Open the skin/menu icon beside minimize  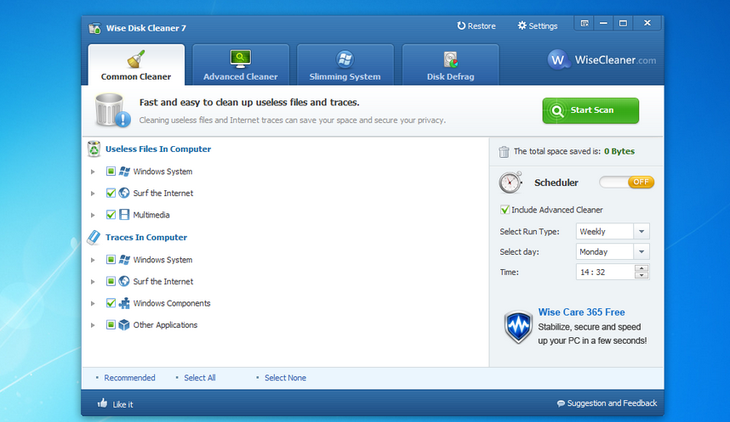pyautogui.click(x=584, y=23)
